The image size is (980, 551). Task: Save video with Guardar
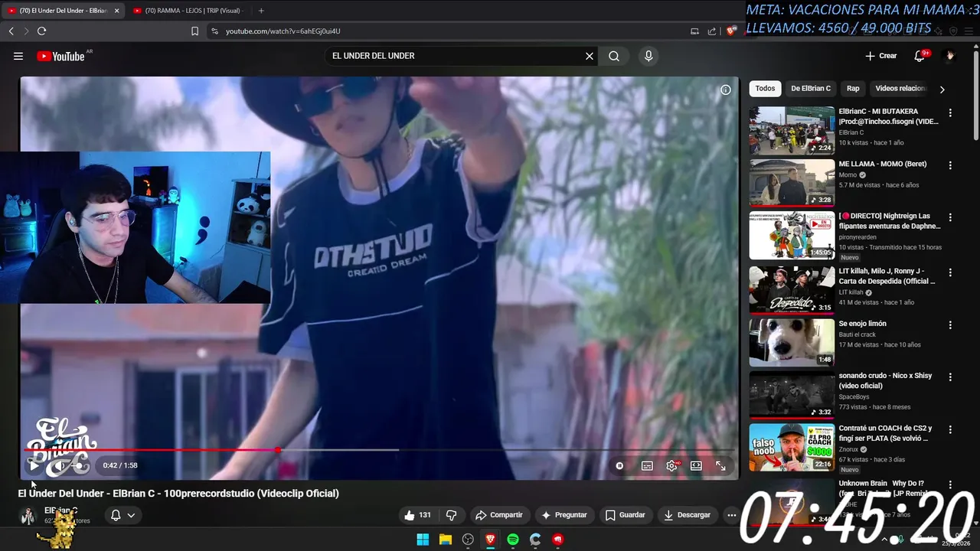pyautogui.click(x=626, y=515)
